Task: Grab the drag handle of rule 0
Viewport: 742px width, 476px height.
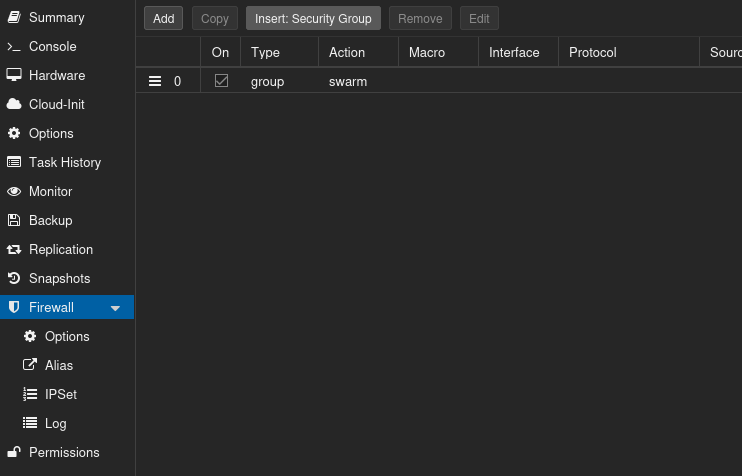Action: click(x=155, y=82)
